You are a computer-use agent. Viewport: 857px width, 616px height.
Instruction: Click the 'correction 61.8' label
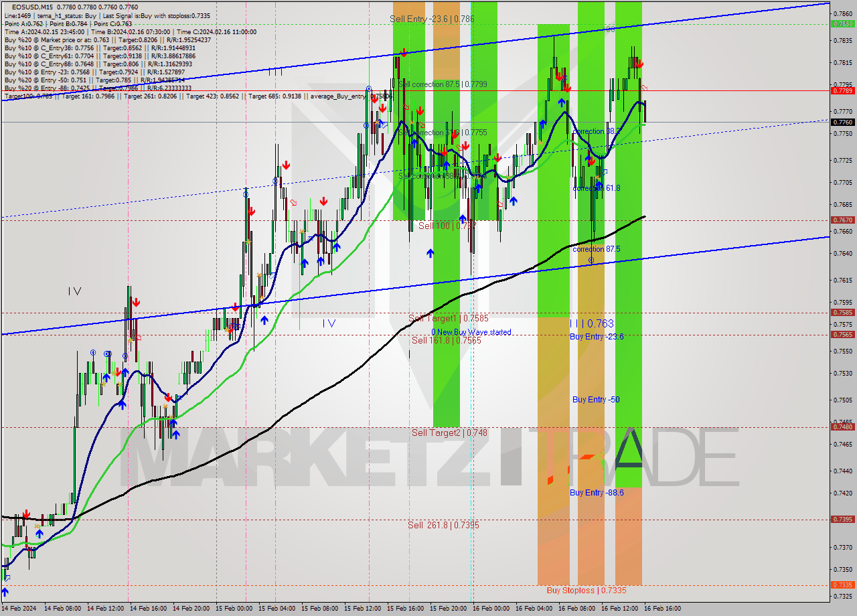[596, 189]
